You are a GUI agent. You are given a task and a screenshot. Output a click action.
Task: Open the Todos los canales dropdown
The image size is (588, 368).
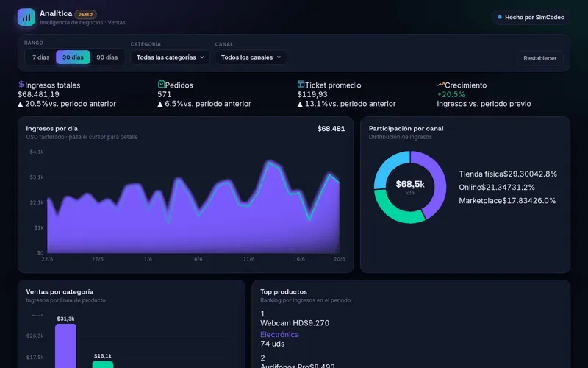point(251,57)
